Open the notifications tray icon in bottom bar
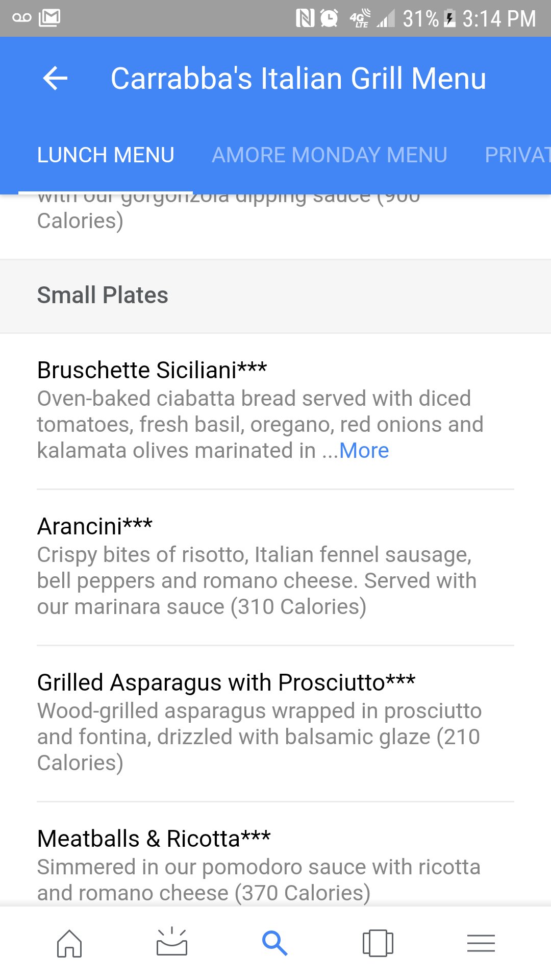This screenshot has width=551, height=980. coord(172,942)
